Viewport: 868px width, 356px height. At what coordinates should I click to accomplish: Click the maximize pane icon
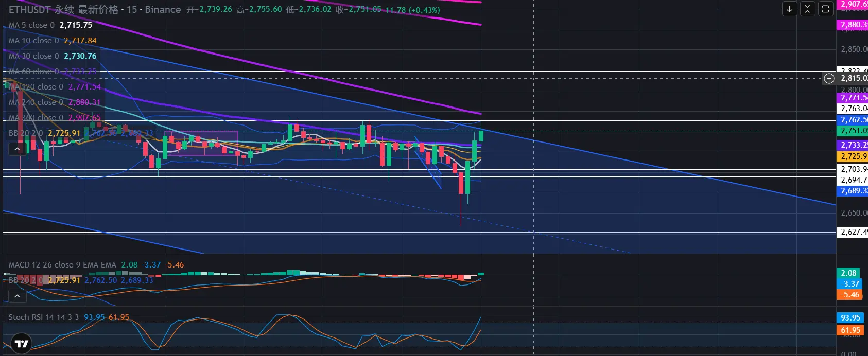[825, 9]
